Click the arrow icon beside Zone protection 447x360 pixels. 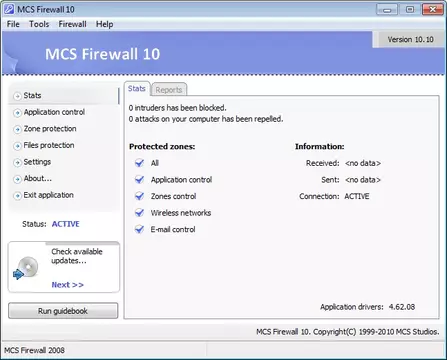[x=17, y=129]
